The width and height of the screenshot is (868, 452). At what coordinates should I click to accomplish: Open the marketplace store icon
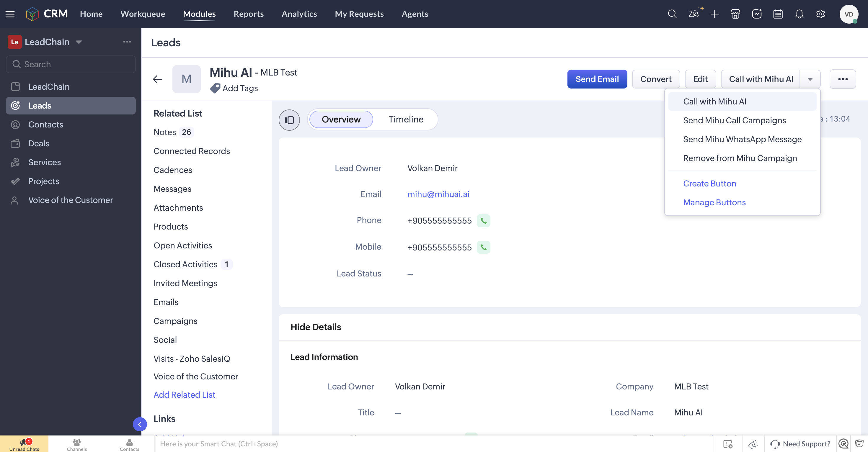pos(735,14)
